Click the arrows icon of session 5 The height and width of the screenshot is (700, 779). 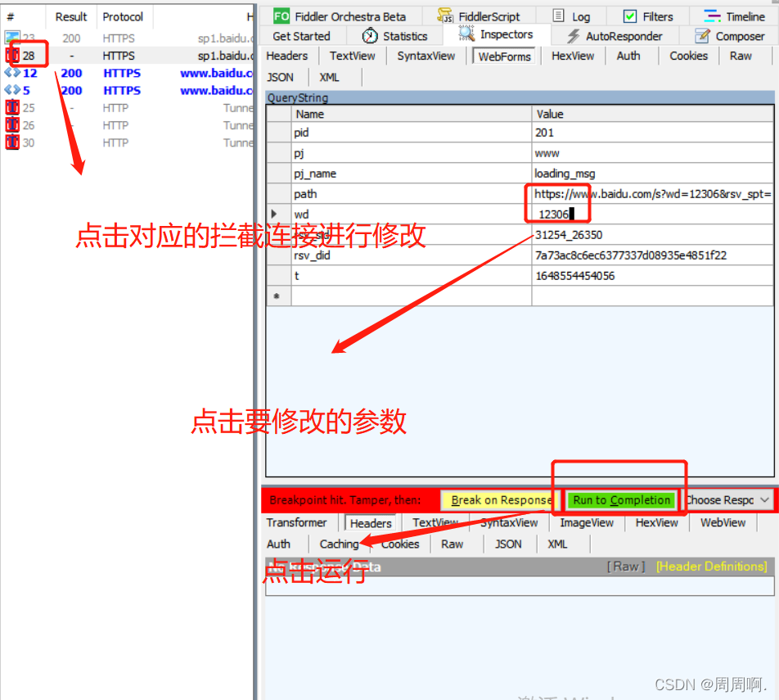[x=12, y=90]
